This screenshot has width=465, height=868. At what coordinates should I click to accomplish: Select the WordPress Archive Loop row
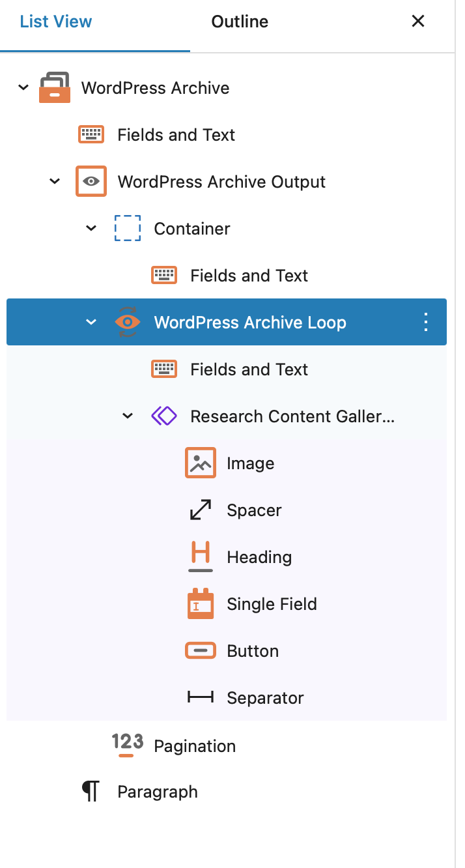pos(227,323)
